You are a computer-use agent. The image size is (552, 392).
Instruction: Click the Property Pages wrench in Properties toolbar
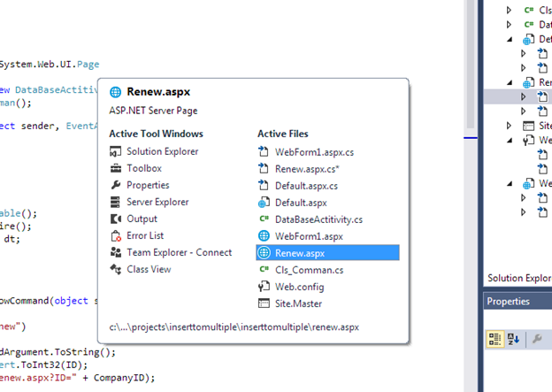(x=537, y=340)
